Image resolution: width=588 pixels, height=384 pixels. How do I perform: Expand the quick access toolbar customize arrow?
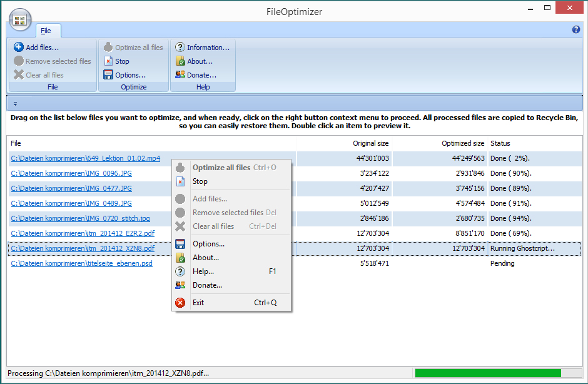(15, 103)
